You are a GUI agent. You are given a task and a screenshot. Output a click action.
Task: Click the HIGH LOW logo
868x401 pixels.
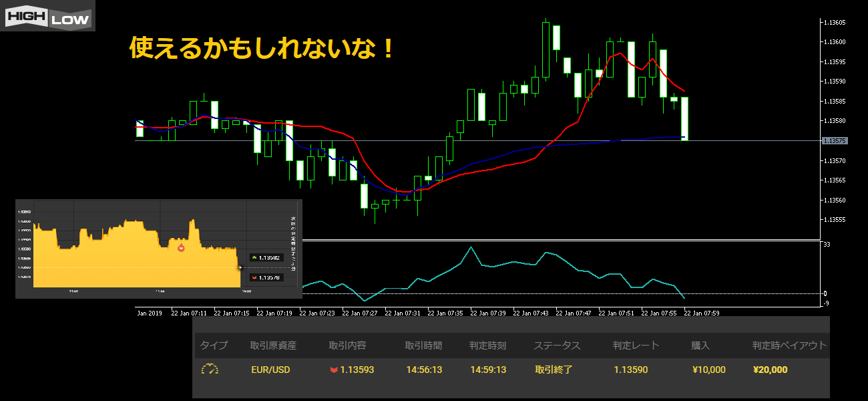pos(47,16)
